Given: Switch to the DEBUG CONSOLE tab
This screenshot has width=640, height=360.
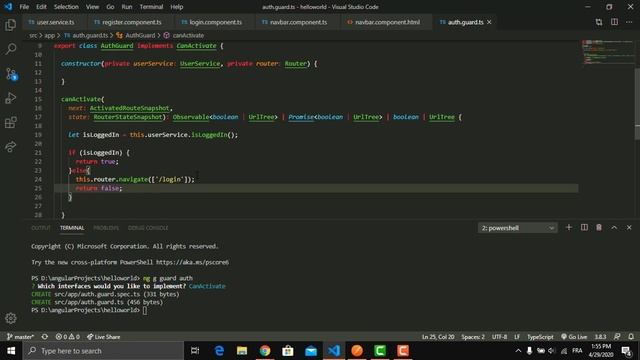Looking at the screenshot, I should (x=148, y=228).
